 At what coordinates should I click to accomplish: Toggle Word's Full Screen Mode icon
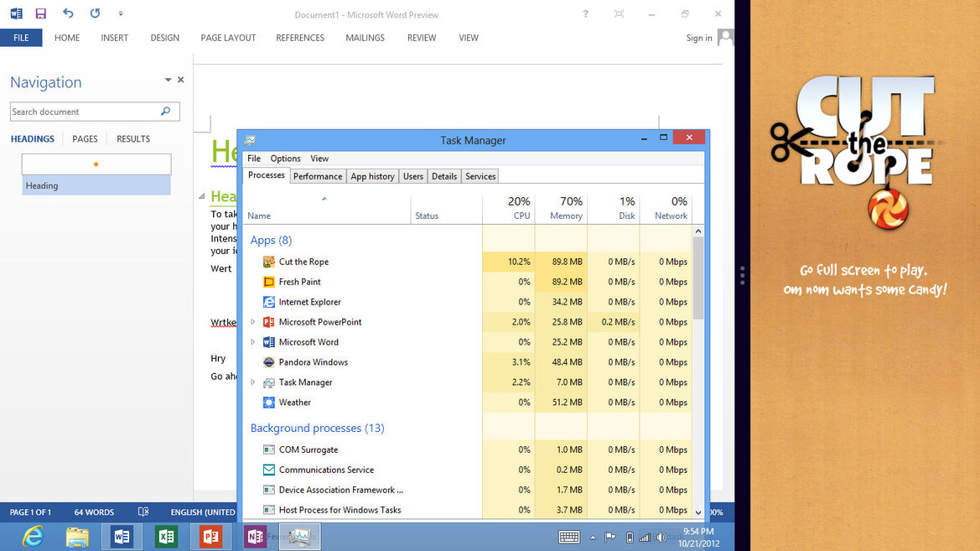pos(619,13)
